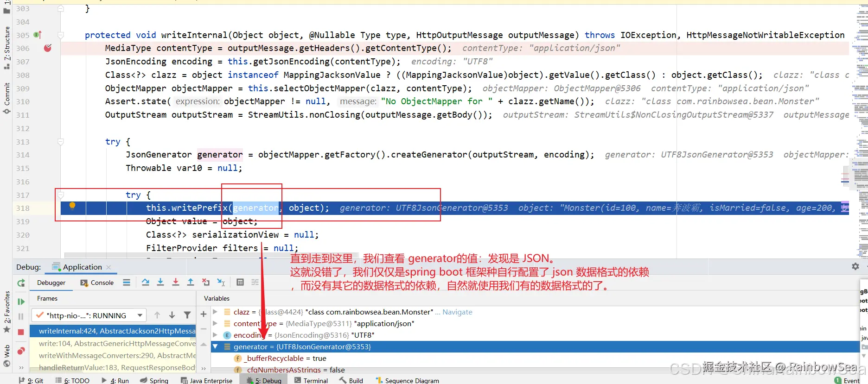
Task: Open the 5: Debug tool window
Action: (x=264, y=380)
